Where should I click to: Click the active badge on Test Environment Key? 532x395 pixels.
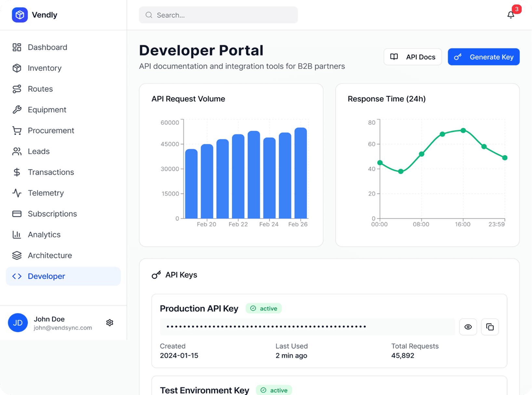(274, 390)
